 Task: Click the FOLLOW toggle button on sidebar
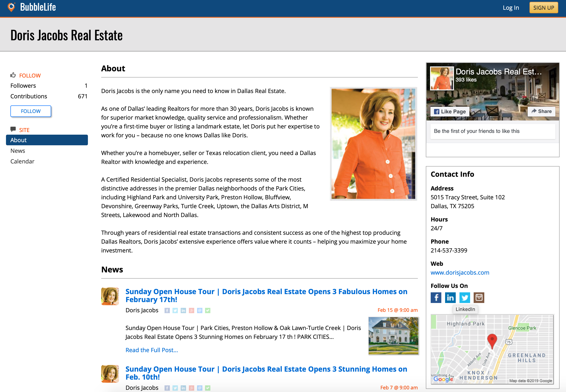pos(30,111)
